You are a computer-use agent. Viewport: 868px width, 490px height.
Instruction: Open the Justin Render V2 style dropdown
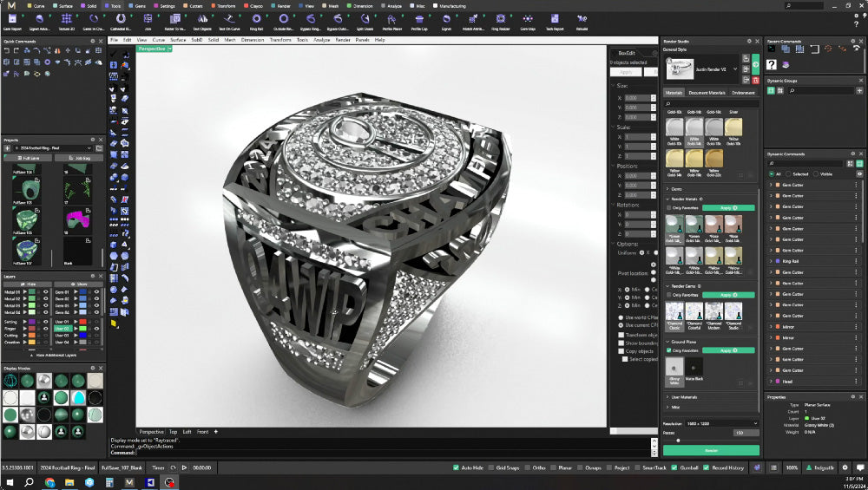pyautogui.click(x=735, y=69)
